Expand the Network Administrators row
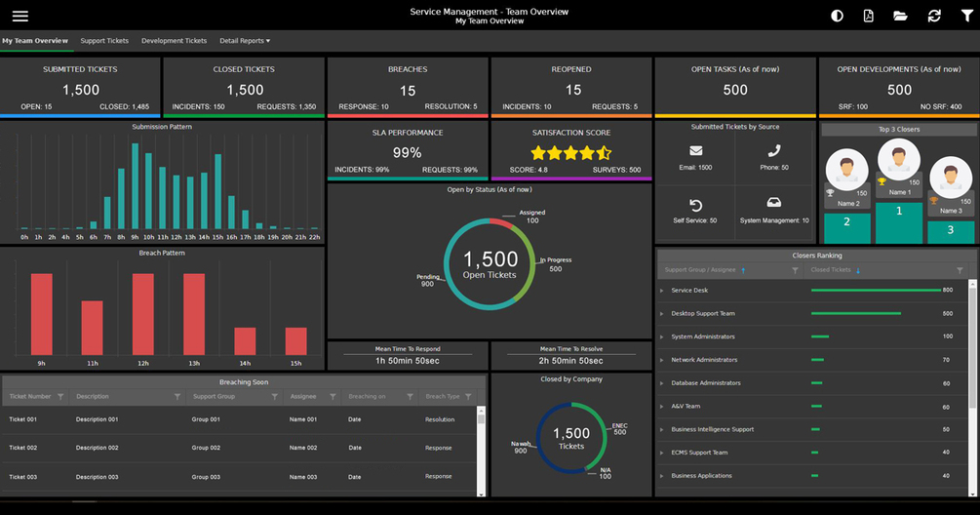This screenshot has height=515, width=980. click(661, 360)
